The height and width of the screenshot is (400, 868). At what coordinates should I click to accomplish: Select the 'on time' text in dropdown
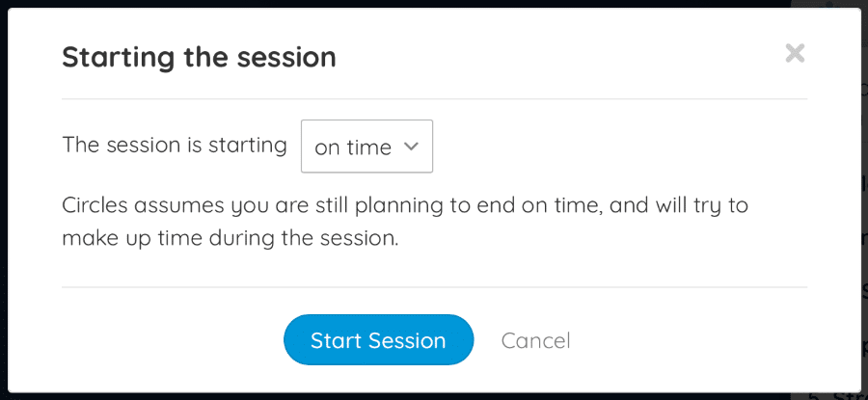point(353,147)
